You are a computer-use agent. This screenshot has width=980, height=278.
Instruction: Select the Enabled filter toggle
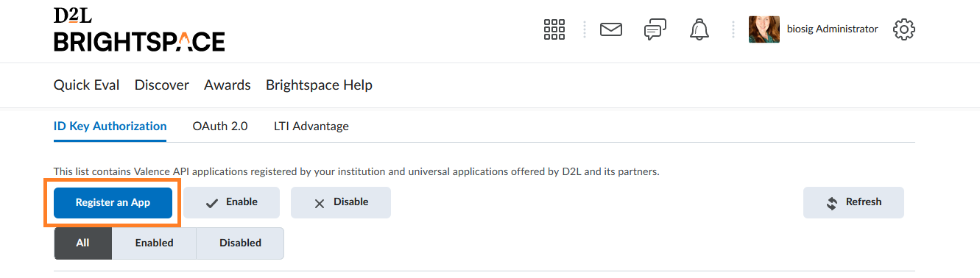[x=154, y=243]
